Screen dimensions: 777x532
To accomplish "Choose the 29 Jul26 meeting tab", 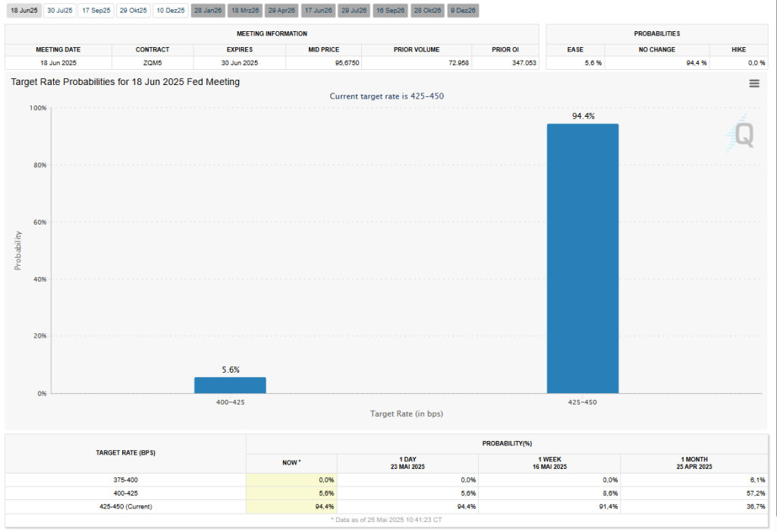I will 354,10.
